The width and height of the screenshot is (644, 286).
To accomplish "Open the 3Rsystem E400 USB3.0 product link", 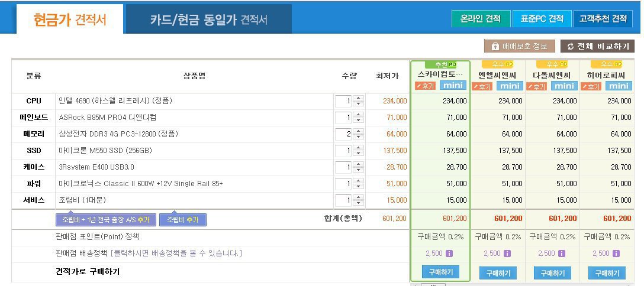I will click(96, 167).
